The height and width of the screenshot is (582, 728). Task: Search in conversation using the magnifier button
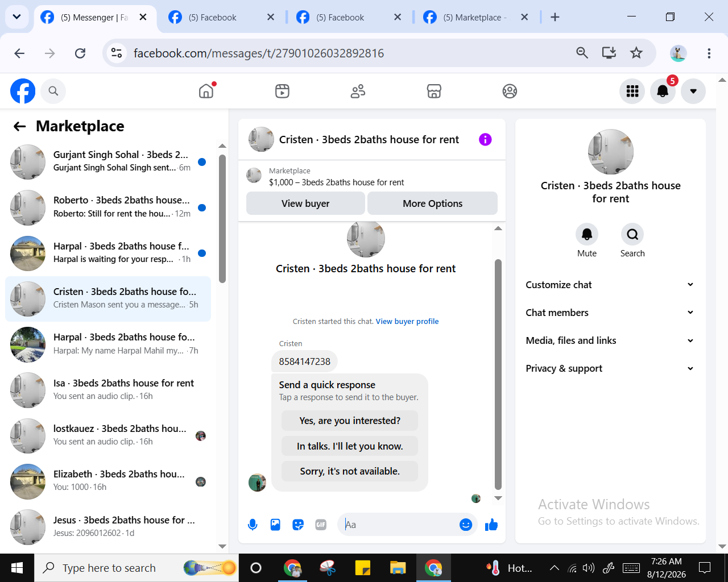coord(632,234)
